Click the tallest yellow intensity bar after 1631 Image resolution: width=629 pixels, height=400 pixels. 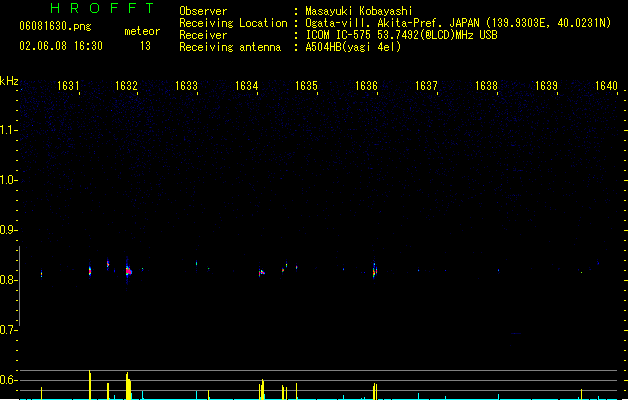click(90, 385)
